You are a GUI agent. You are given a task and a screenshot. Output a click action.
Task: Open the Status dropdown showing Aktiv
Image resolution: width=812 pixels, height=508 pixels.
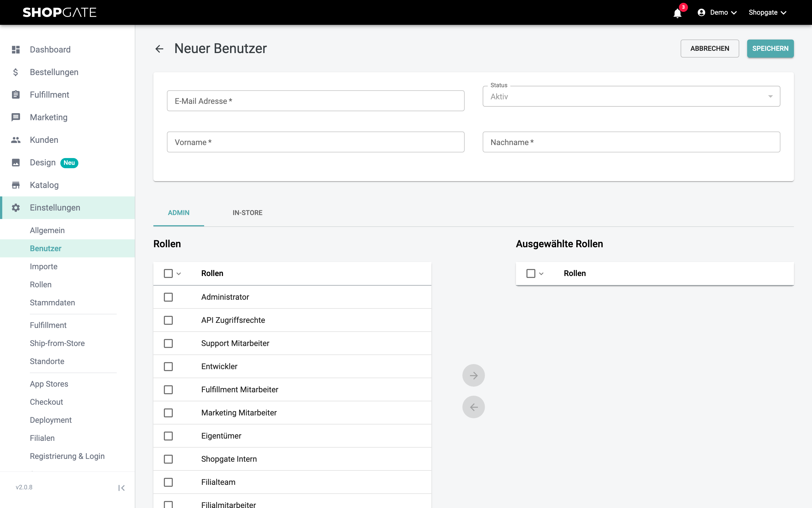(x=631, y=97)
